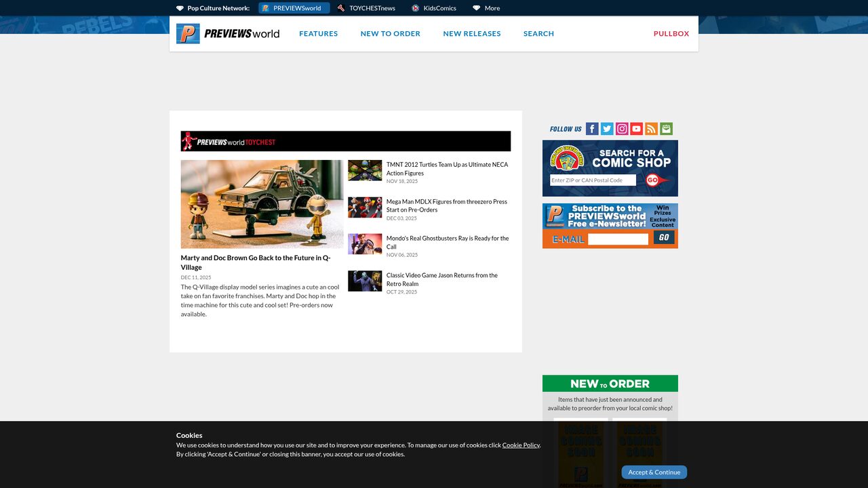The height and width of the screenshot is (488, 868).
Task: Open the RSS feed icon
Action: click(x=651, y=129)
